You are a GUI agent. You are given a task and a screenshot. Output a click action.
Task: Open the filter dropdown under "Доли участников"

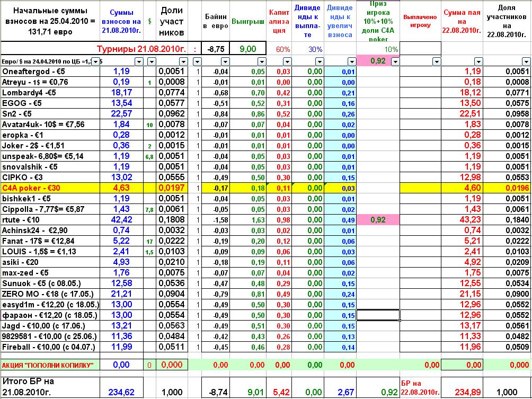click(x=183, y=62)
